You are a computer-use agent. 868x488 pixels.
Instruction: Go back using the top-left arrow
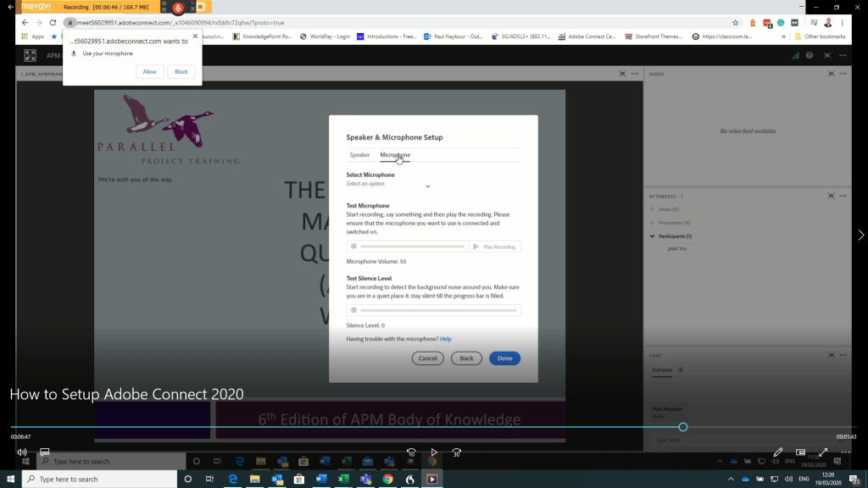[x=11, y=7]
